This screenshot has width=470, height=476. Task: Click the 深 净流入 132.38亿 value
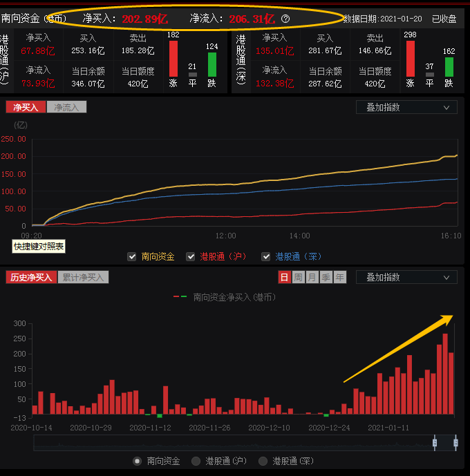(x=275, y=83)
